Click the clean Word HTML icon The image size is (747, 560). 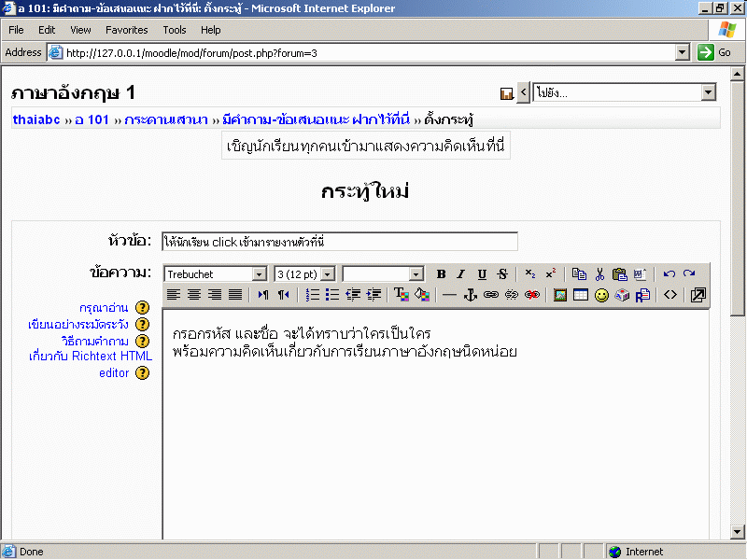pyautogui.click(x=640, y=274)
